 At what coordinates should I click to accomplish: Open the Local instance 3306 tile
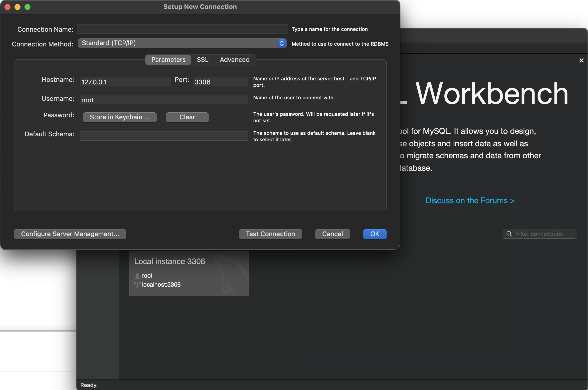189,273
